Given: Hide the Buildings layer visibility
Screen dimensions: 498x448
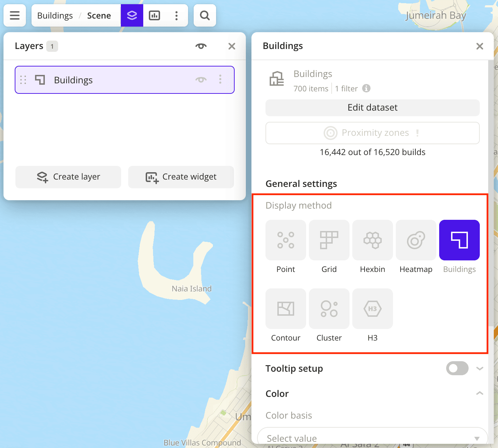Looking at the screenshot, I should 201,80.
